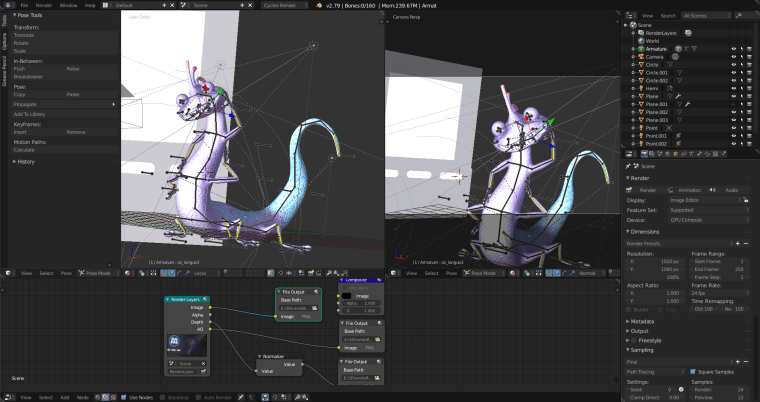Expand the Metadata panel
The image size is (760, 402).
point(644,321)
